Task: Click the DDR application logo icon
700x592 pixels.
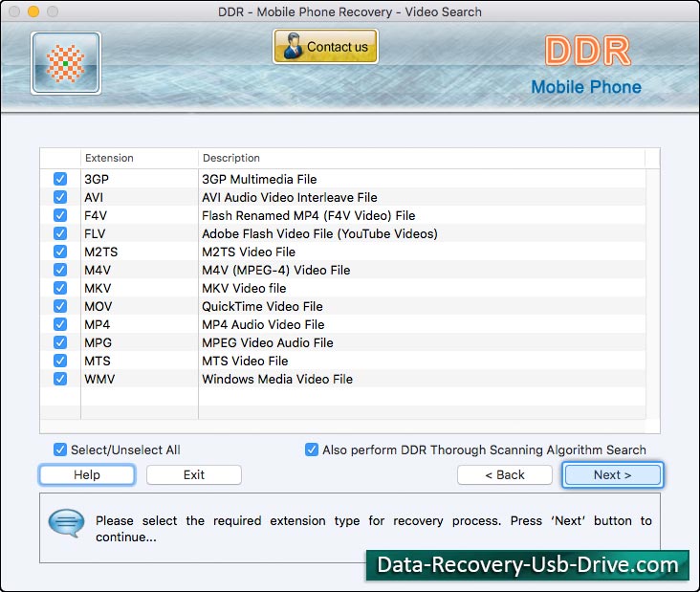Action: (x=66, y=63)
